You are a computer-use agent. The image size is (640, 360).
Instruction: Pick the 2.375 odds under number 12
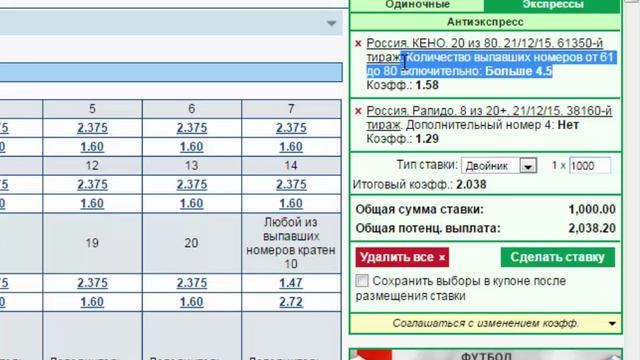(92, 184)
